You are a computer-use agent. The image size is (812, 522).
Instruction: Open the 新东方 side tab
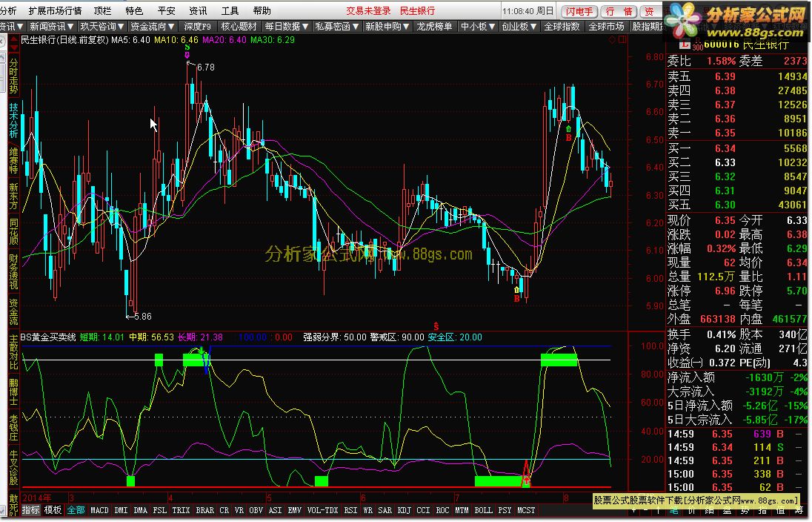13,196
